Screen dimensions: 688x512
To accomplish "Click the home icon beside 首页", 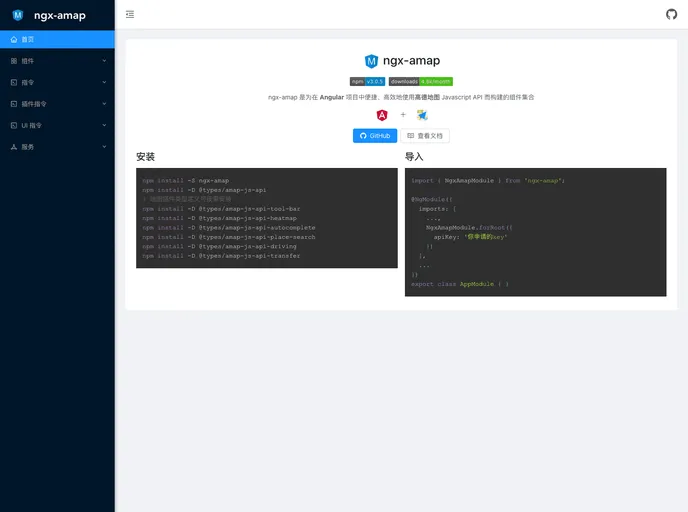I will click(14, 39).
